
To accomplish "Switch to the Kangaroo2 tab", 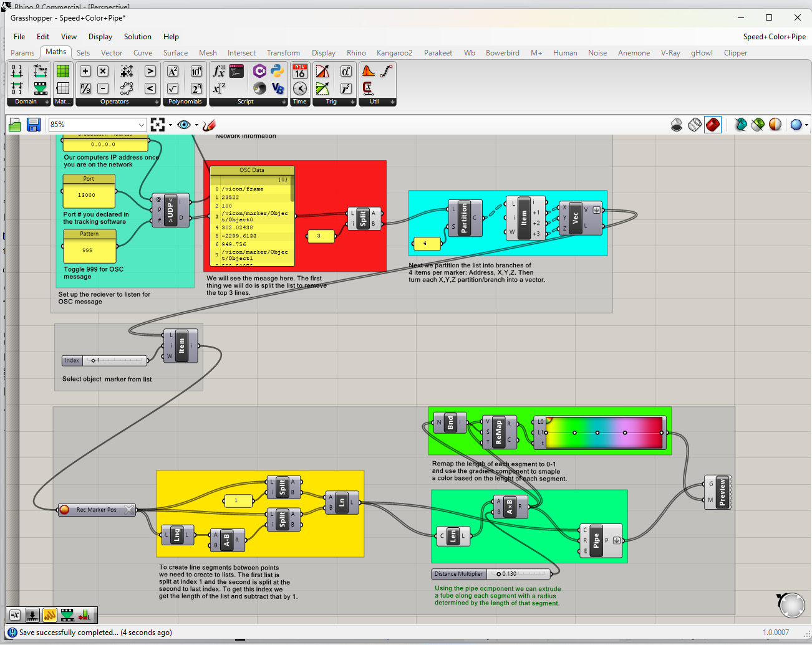I will point(394,53).
